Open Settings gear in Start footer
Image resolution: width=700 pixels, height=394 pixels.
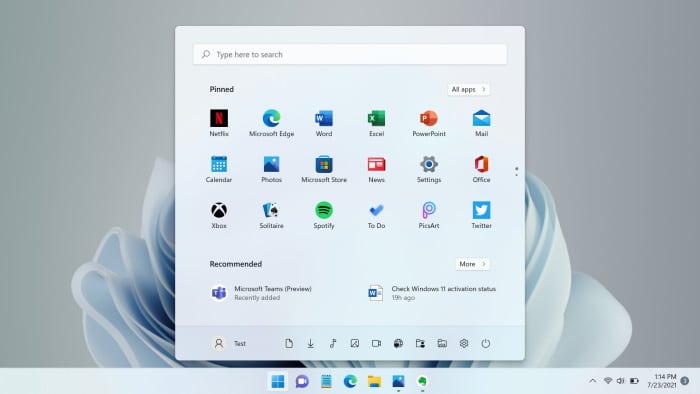click(x=464, y=343)
